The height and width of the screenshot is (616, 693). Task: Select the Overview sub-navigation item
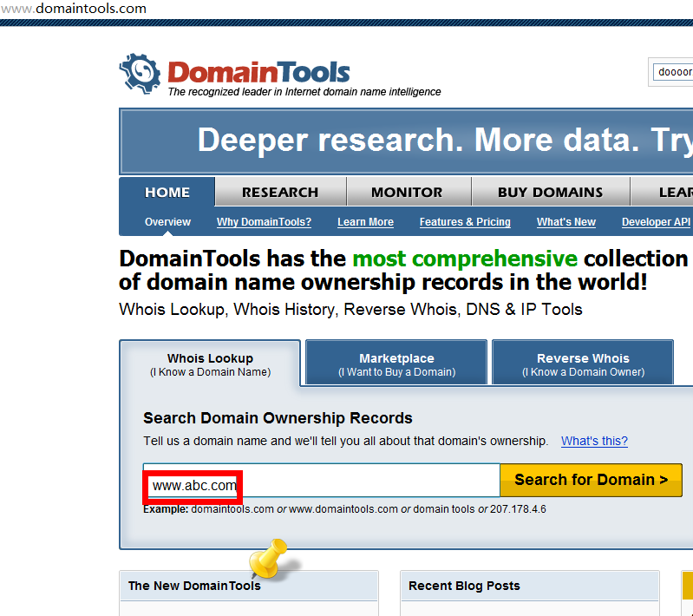[x=167, y=222]
